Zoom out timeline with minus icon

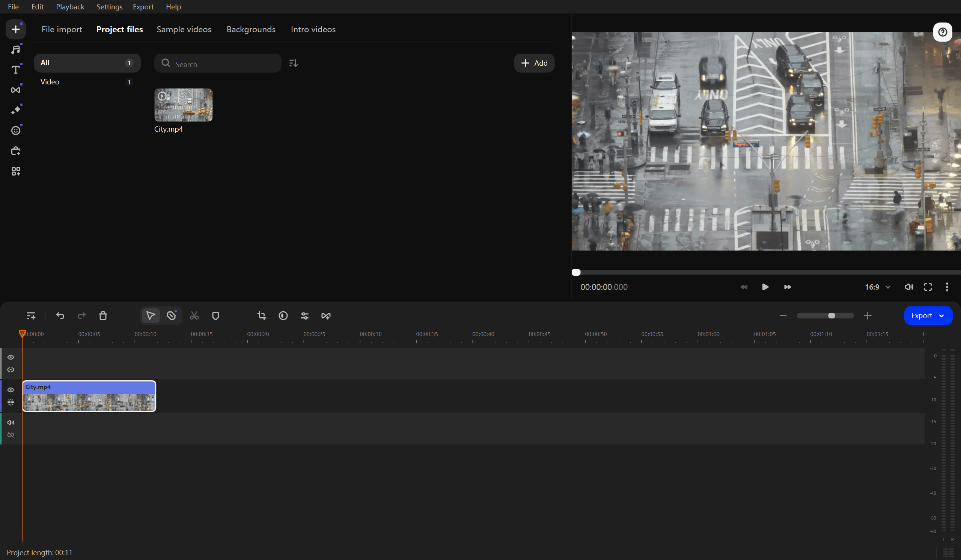click(783, 315)
